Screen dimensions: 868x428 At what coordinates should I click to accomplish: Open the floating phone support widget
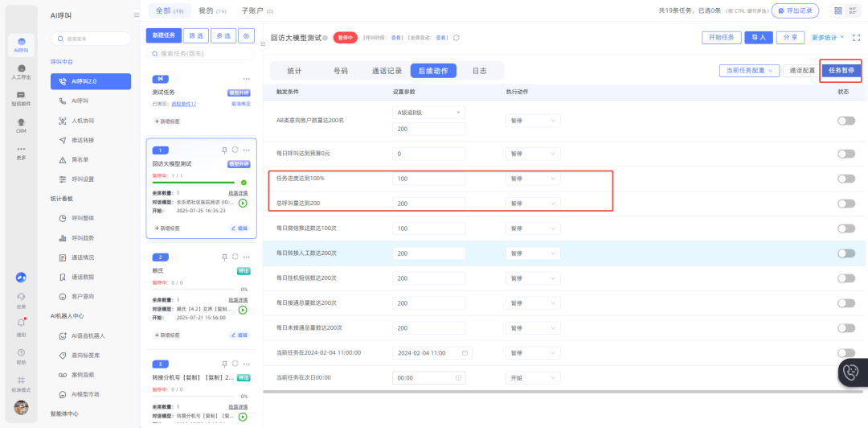tap(853, 372)
